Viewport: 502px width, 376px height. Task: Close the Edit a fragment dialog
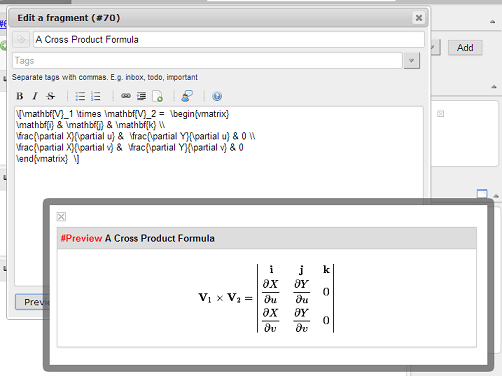click(x=419, y=18)
